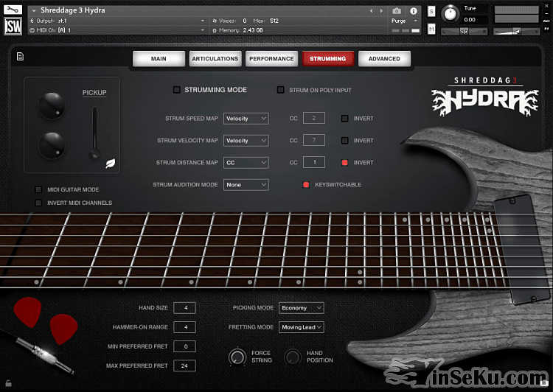The image size is (553, 392).
Task: Go to the Advanced tab
Action: (384, 59)
